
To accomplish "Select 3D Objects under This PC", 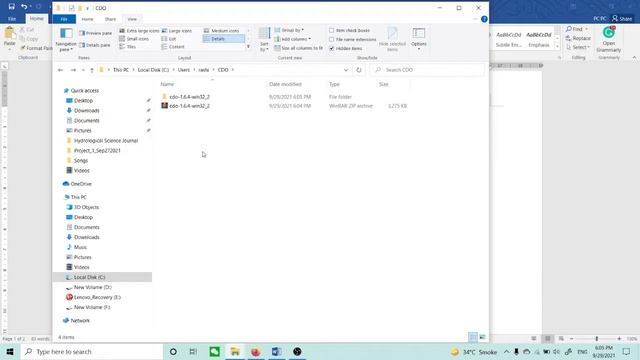I will coord(86,207).
